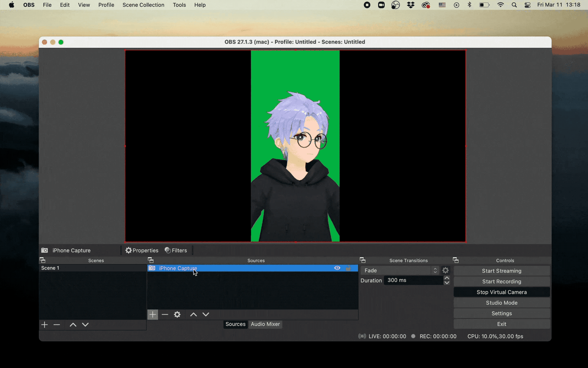Select Scene 1 in the Scenes list
Viewport: 588px width, 368px height.
[50, 268]
